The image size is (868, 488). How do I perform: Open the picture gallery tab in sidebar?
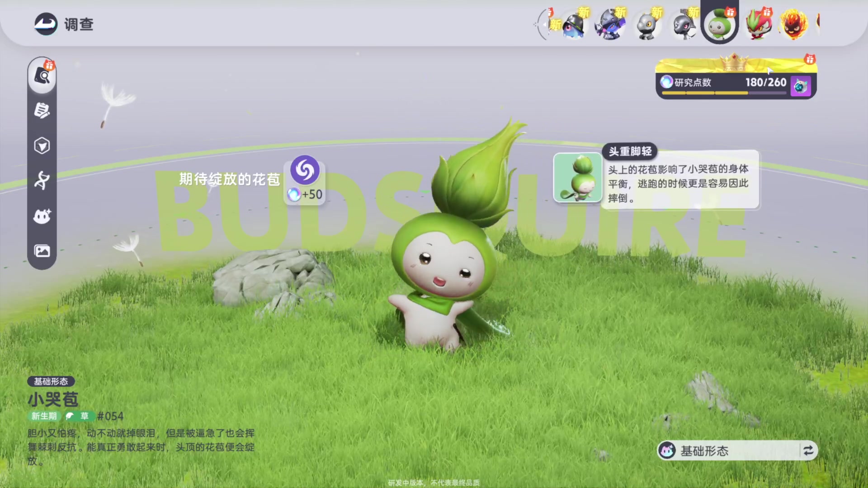point(42,251)
